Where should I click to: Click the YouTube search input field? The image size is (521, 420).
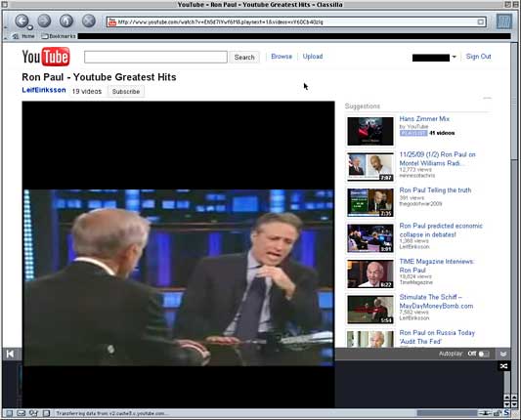point(155,57)
